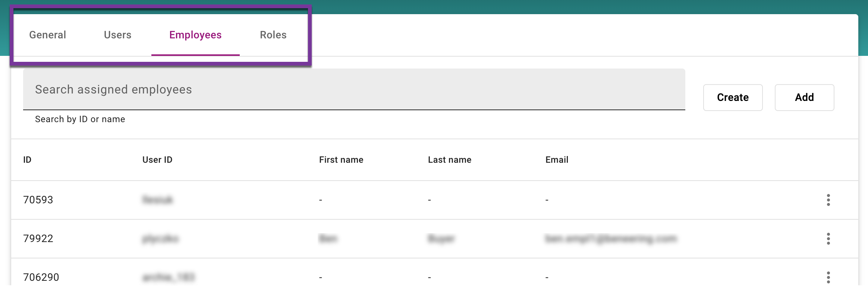Click the Create button
Screen dimensions: 868x286
click(733, 98)
